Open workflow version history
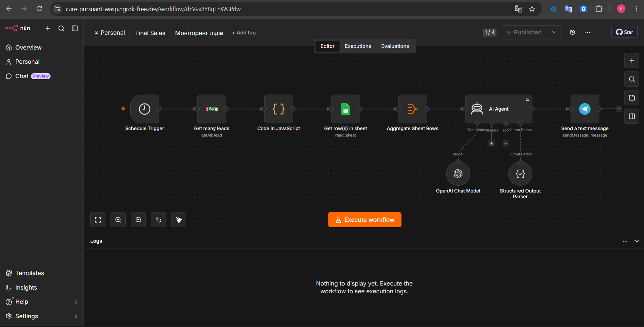 572,32
